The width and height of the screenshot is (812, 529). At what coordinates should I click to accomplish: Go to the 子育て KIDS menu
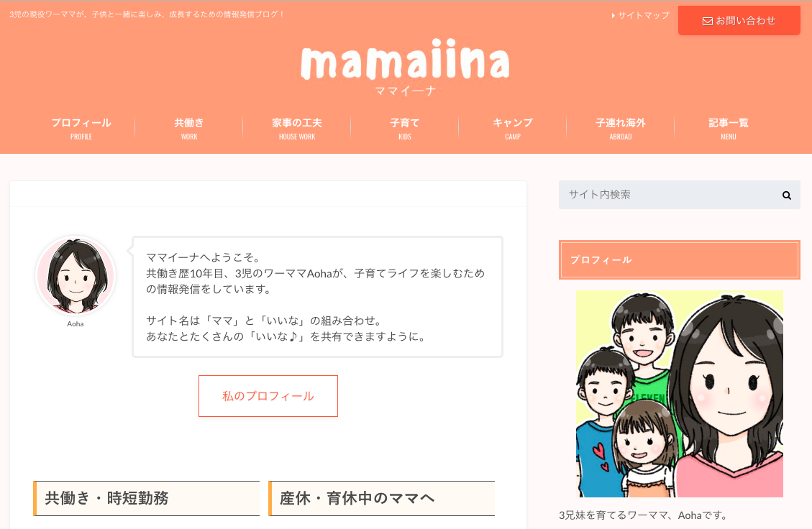[x=404, y=129]
